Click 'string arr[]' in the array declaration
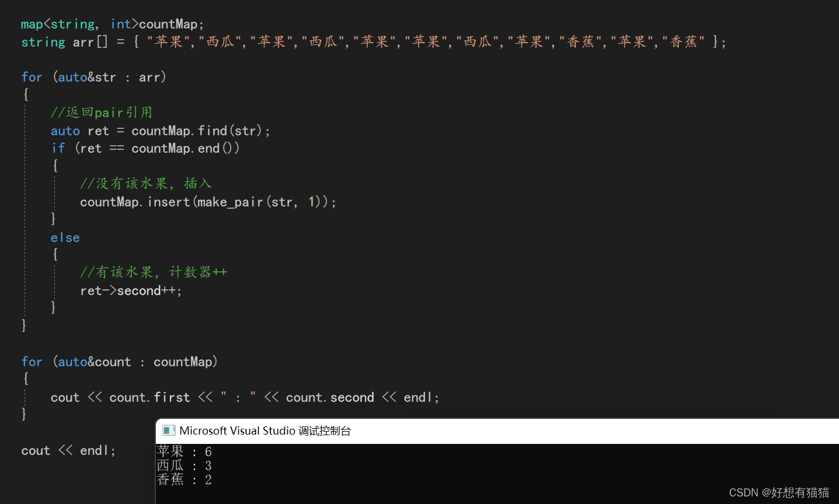 coord(64,42)
